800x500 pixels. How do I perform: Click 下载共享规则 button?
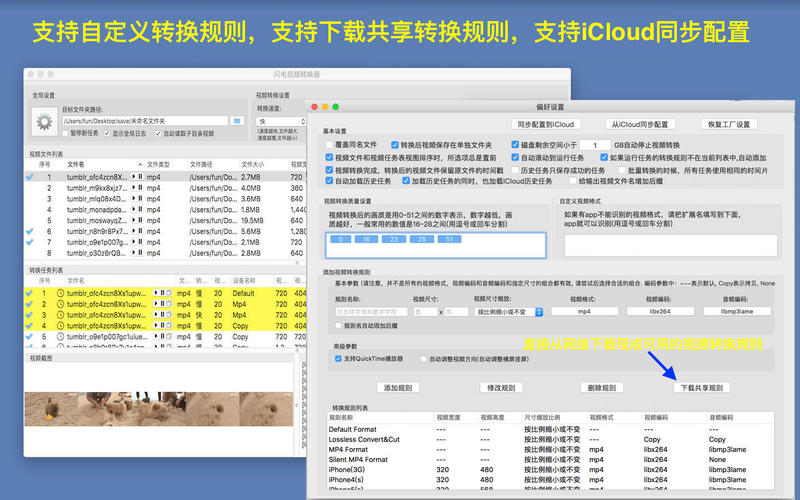[702, 388]
